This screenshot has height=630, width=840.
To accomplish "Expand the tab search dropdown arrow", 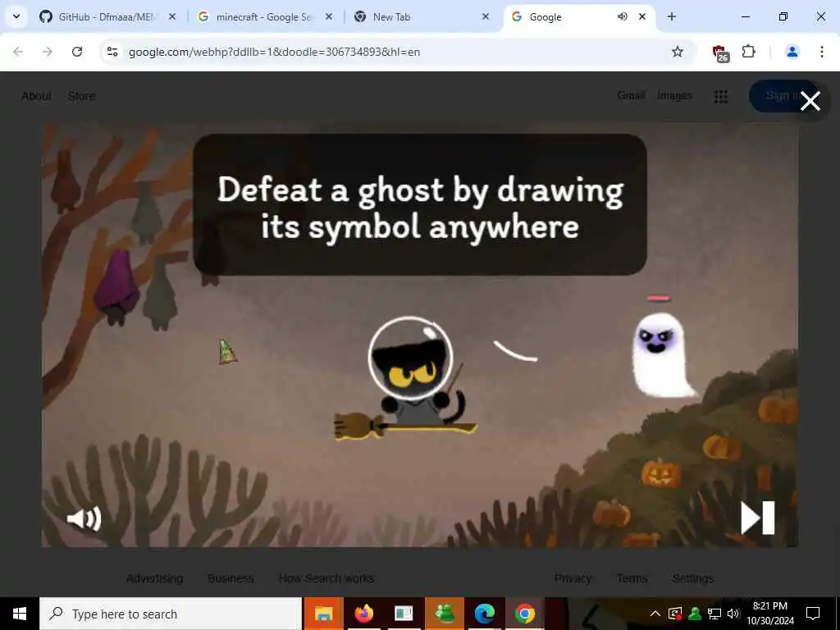I will click(x=16, y=16).
